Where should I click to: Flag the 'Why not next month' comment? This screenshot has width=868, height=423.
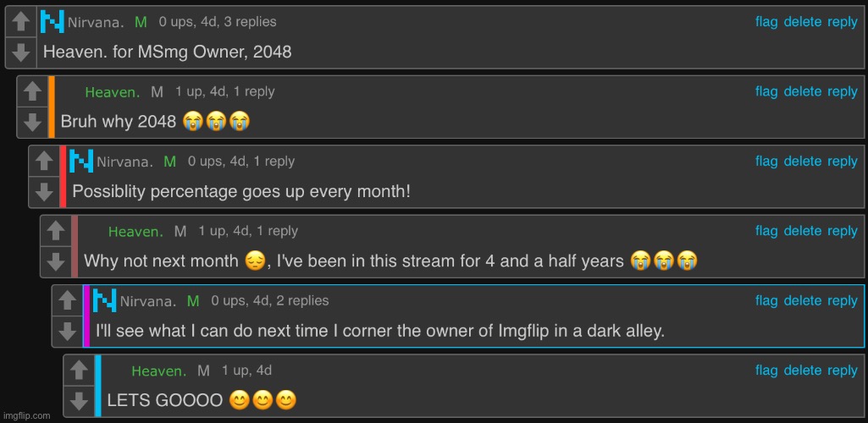click(x=766, y=231)
